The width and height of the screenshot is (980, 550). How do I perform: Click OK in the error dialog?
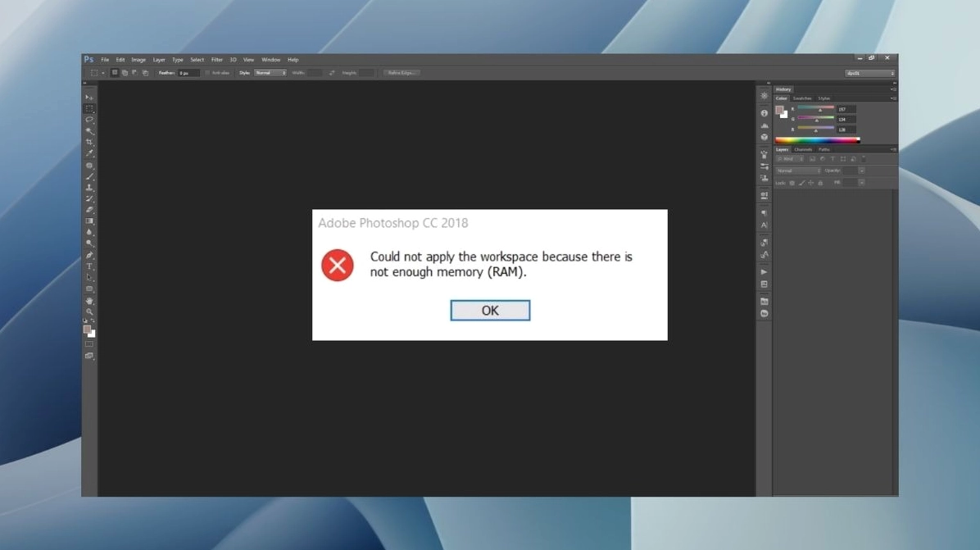(490, 311)
